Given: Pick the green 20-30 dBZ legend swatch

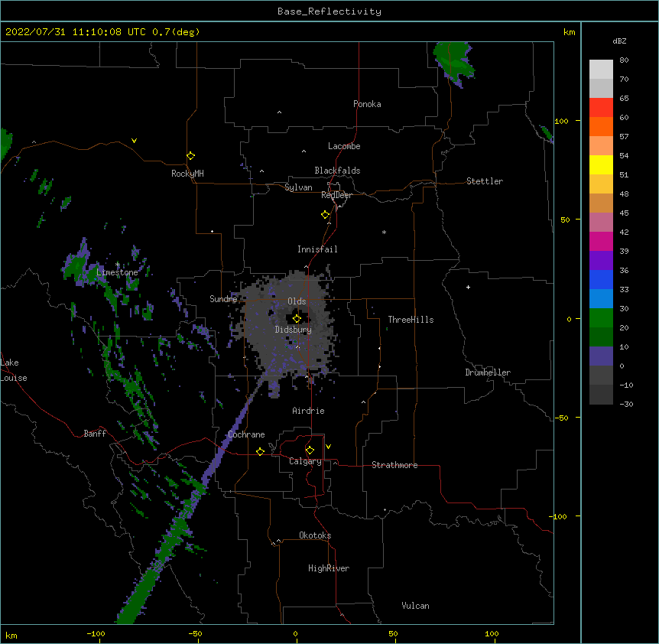Looking at the screenshot, I should pyautogui.click(x=601, y=318).
